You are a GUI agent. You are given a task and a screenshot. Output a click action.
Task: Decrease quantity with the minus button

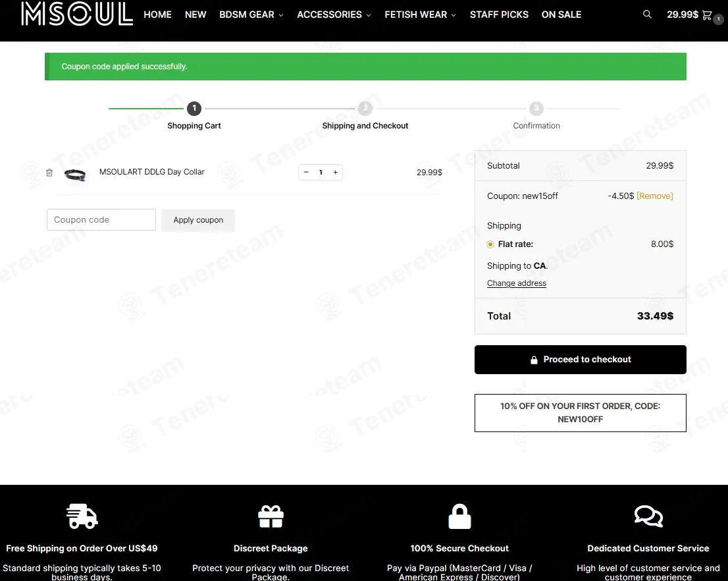pyautogui.click(x=306, y=172)
